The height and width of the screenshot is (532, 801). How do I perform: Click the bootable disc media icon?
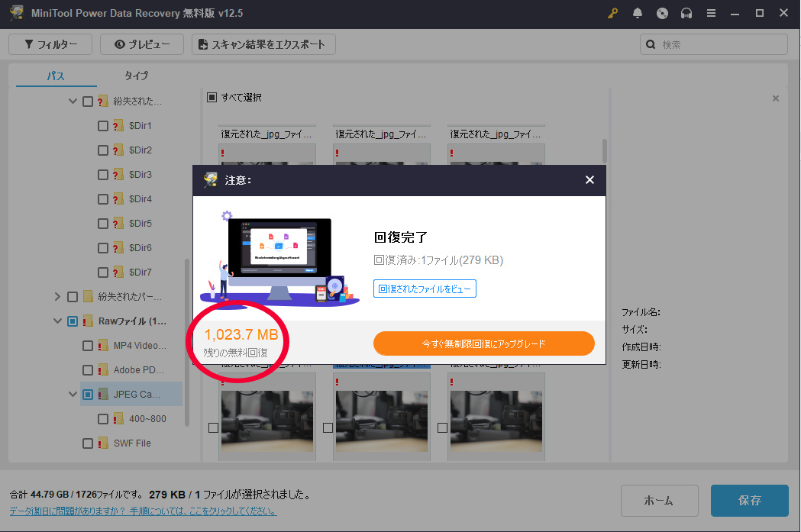tap(662, 13)
